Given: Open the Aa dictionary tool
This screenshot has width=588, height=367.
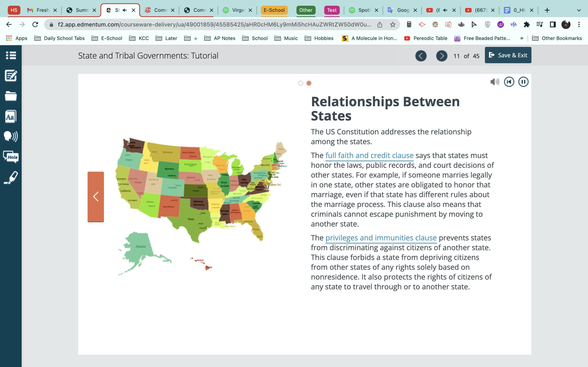Looking at the screenshot, I should [x=11, y=117].
